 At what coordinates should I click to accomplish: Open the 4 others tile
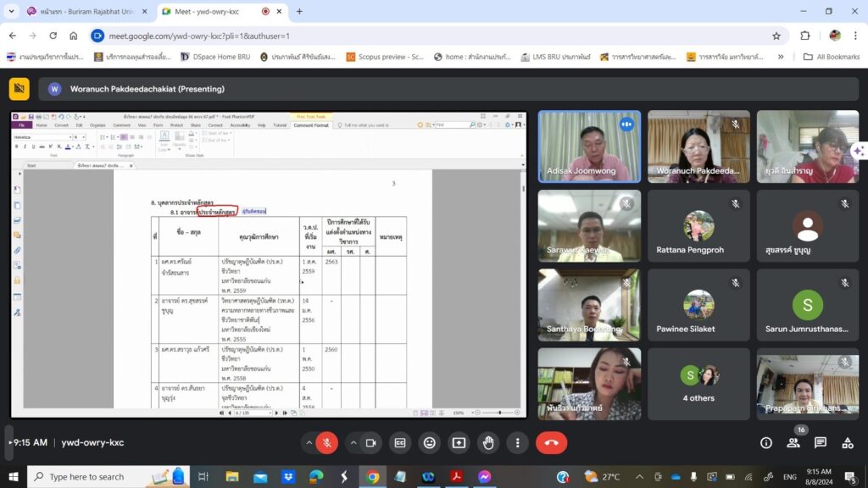tap(698, 384)
